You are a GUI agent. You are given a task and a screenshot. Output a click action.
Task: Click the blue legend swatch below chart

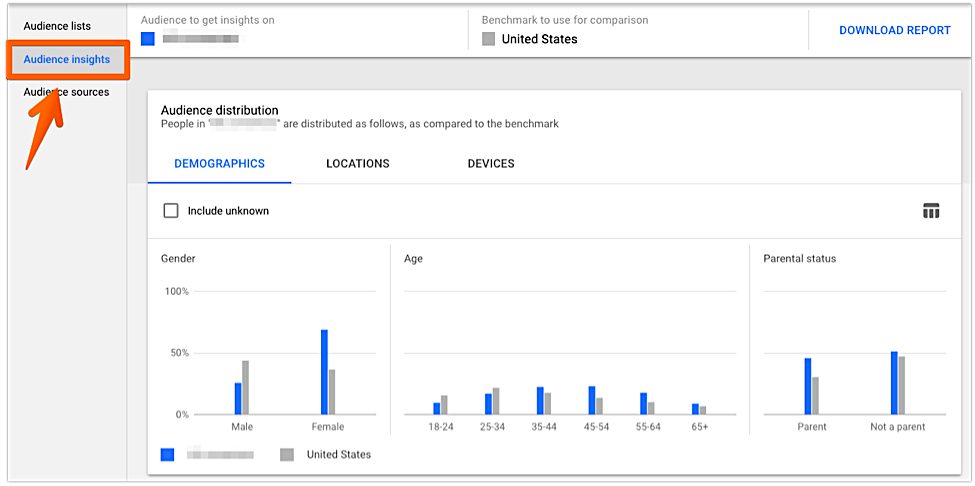(168, 454)
